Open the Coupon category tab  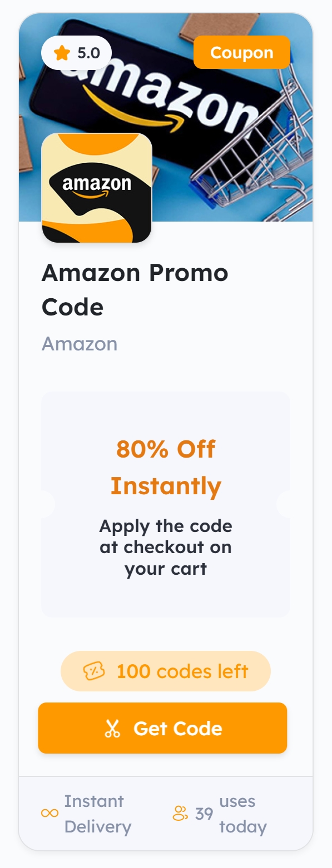point(242,52)
